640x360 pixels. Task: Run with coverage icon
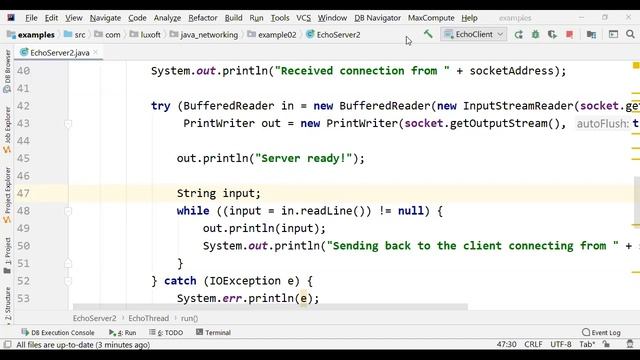pyautogui.click(x=552, y=35)
